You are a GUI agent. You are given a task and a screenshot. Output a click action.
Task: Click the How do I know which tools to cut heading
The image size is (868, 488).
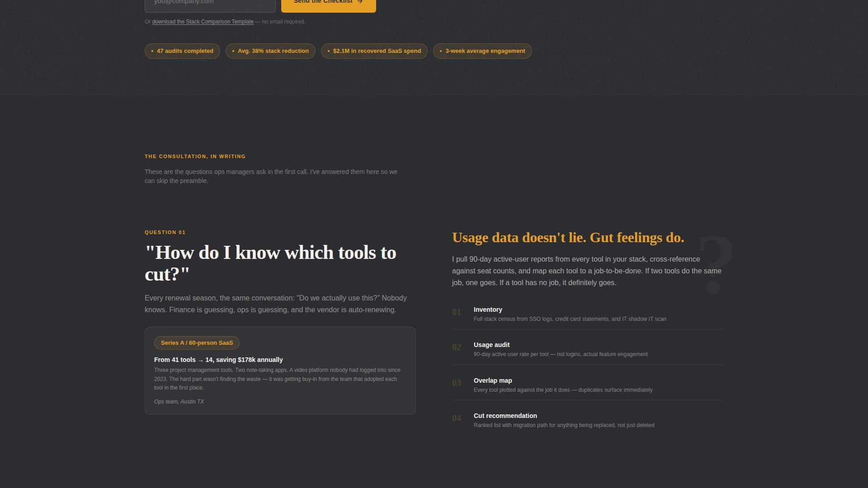coord(270,263)
